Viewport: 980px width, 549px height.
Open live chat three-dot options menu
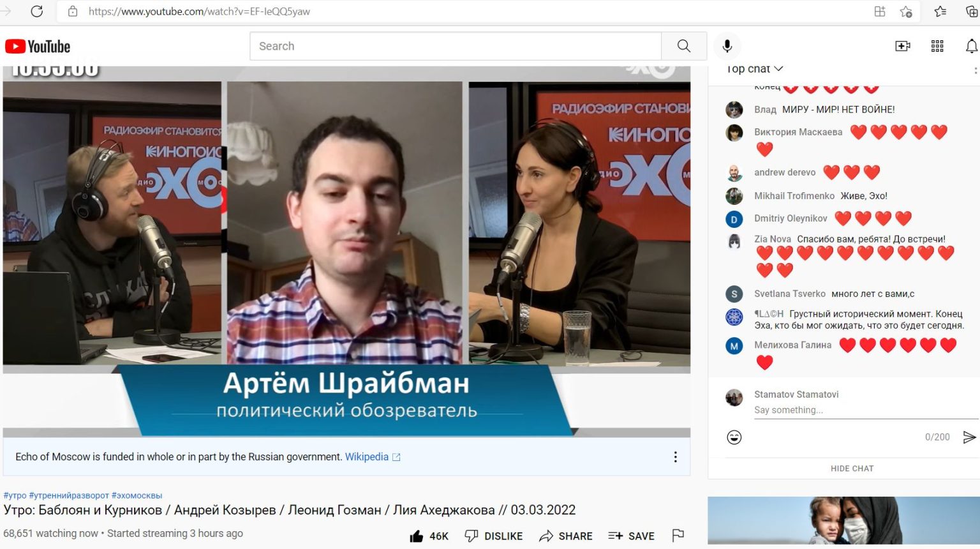(x=975, y=71)
